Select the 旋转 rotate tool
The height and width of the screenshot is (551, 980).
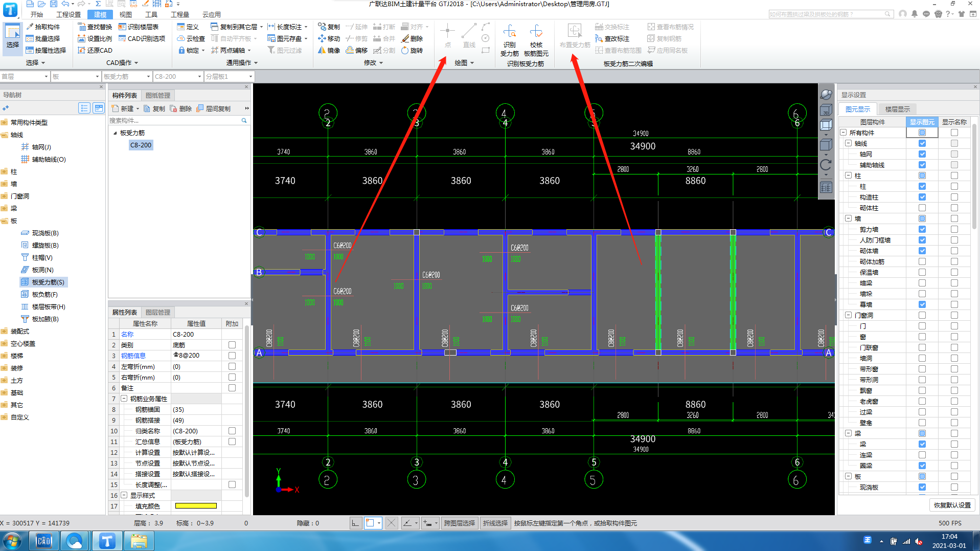(412, 50)
